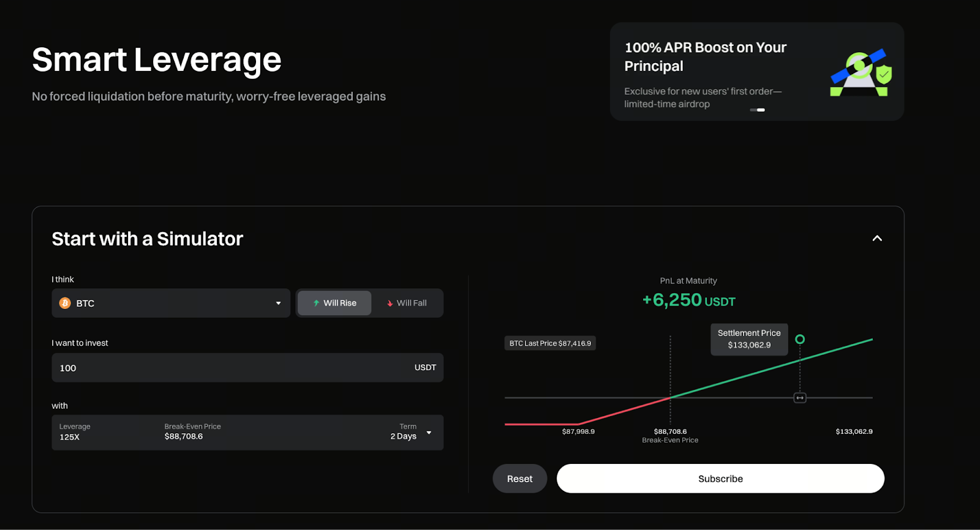Click the green up-arrow icon beside Will Rise
This screenshot has width=980, height=530.
pyautogui.click(x=316, y=303)
